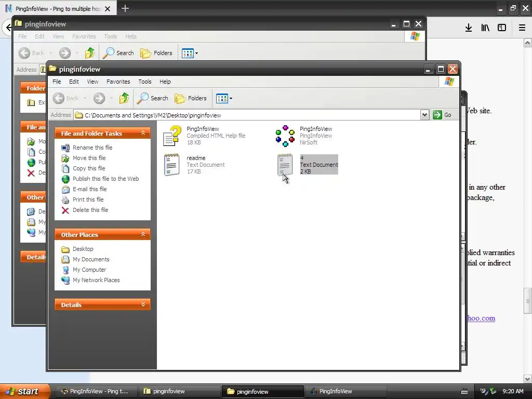Open the browser library icon
Screen dimensions: 532x399
485,28
